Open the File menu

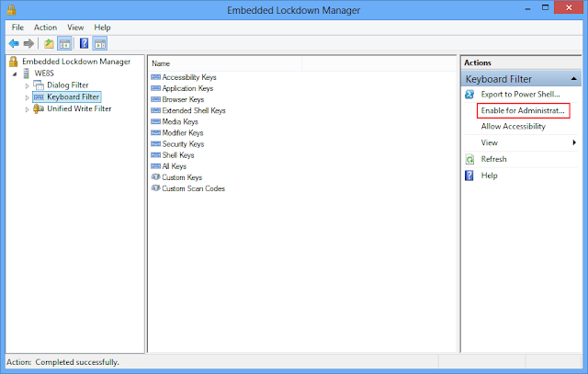pyautogui.click(x=17, y=28)
